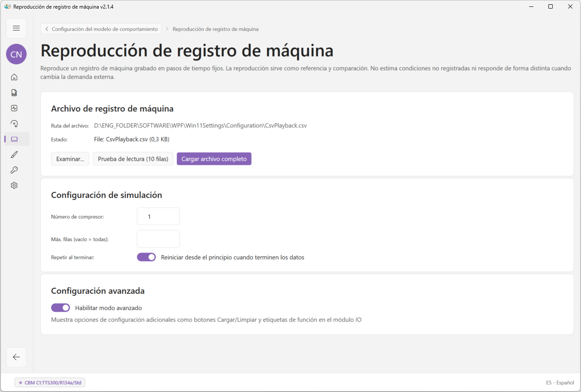Screen dimensions: 581x392
Task: Open the report chart document icon
Action: (14, 93)
